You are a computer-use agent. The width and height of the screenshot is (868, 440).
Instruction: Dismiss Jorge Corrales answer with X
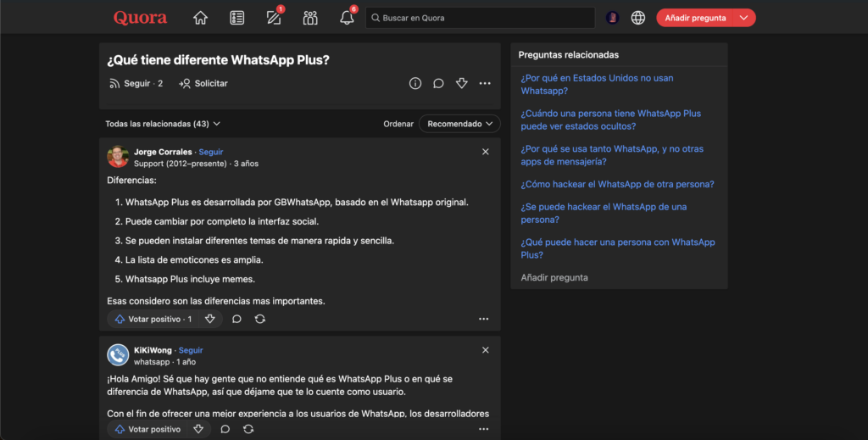pyautogui.click(x=486, y=152)
